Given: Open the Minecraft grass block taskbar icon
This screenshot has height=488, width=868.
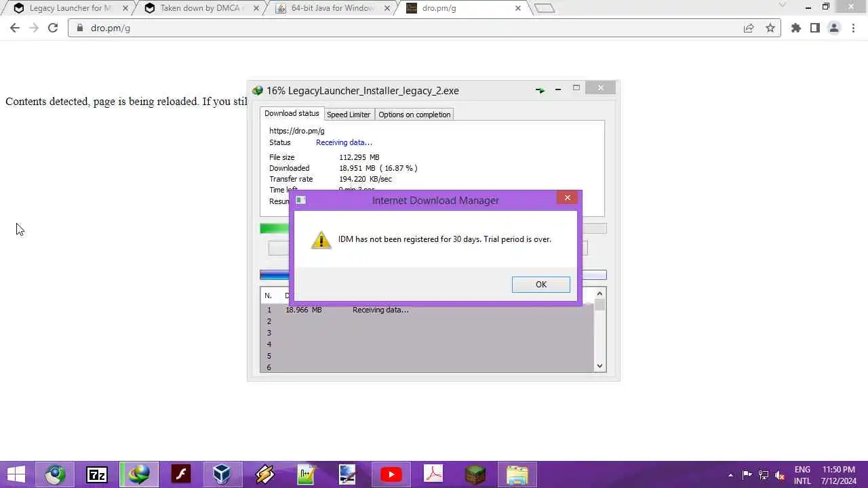Looking at the screenshot, I should coord(475,474).
